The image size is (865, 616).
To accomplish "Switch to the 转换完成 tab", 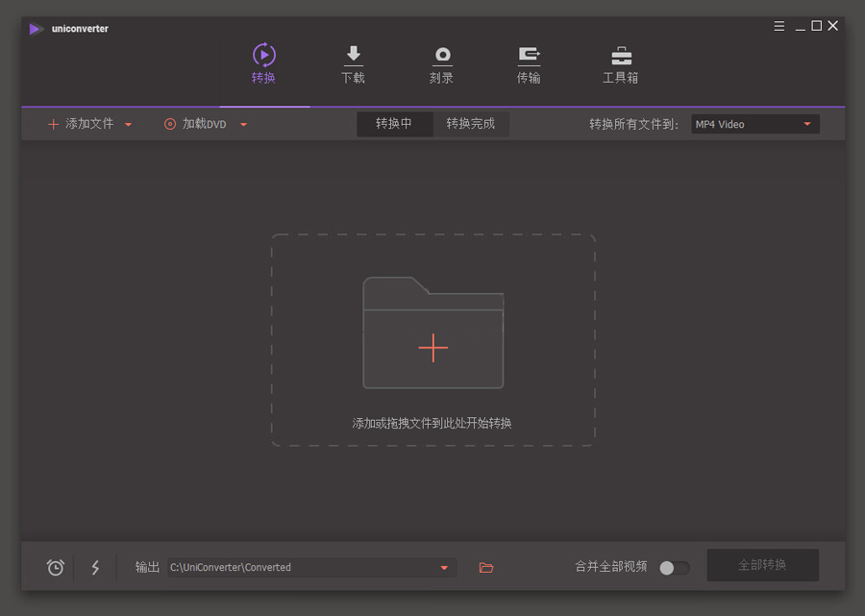I will [x=471, y=124].
